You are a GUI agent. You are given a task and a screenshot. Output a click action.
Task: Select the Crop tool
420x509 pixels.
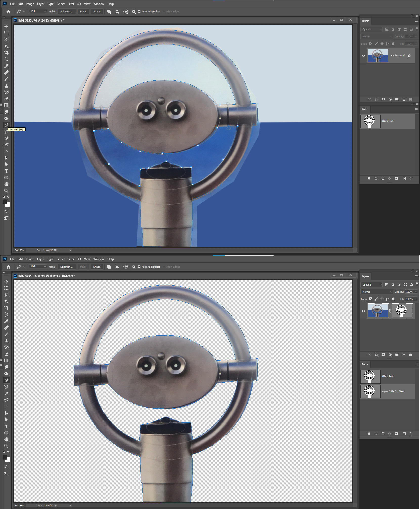(7, 53)
